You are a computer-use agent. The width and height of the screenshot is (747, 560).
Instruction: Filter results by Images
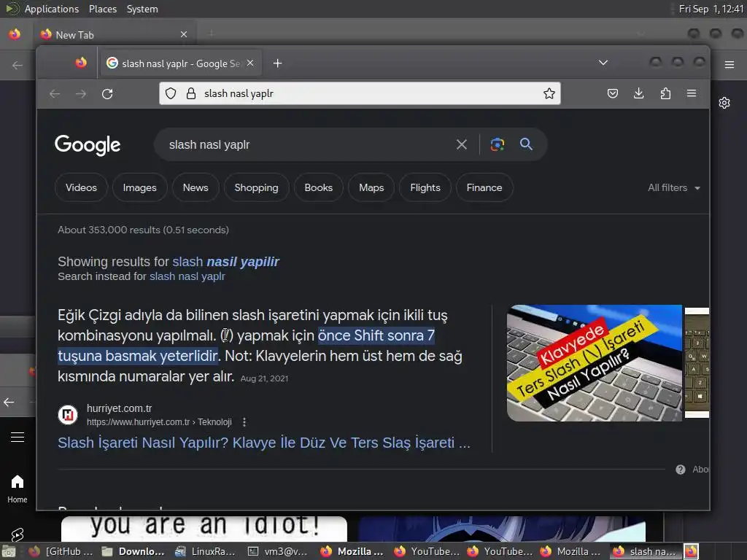tap(139, 187)
